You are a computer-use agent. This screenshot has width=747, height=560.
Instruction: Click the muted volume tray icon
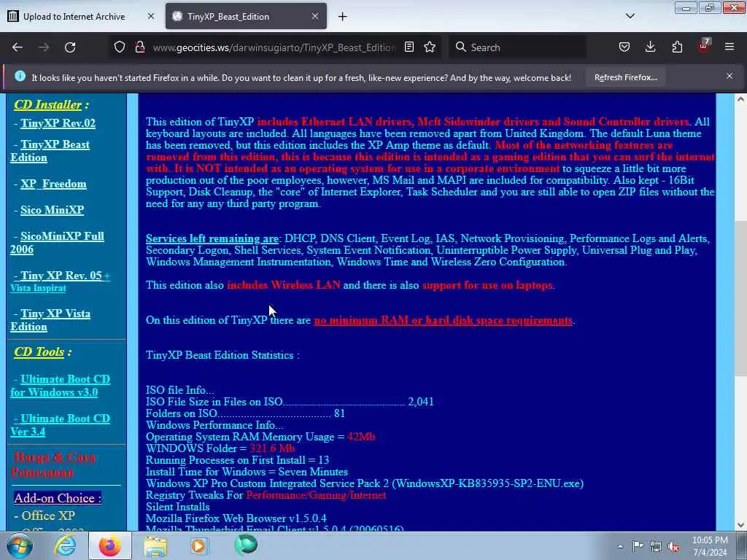click(x=673, y=547)
